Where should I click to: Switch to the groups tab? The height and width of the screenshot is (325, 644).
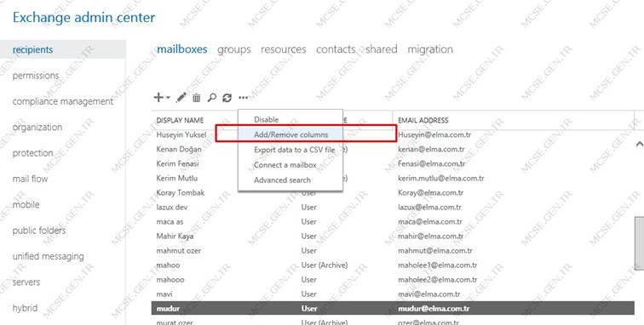click(233, 49)
